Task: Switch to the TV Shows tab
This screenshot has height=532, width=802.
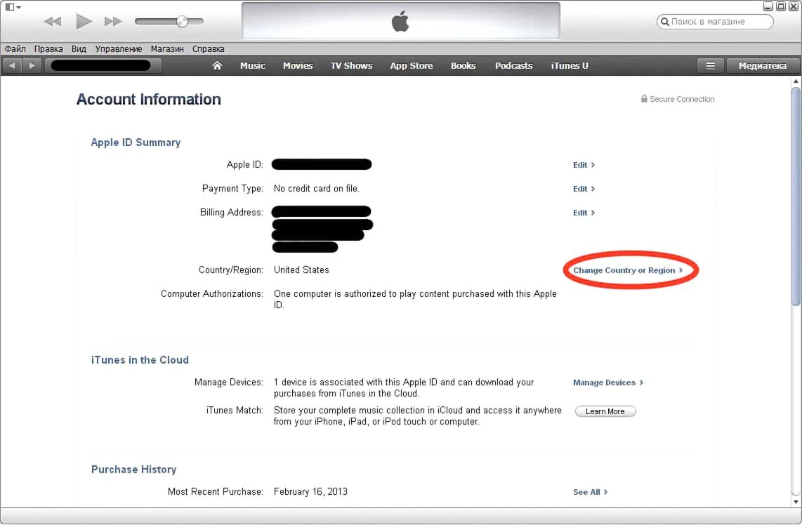Action: point(351,66)
